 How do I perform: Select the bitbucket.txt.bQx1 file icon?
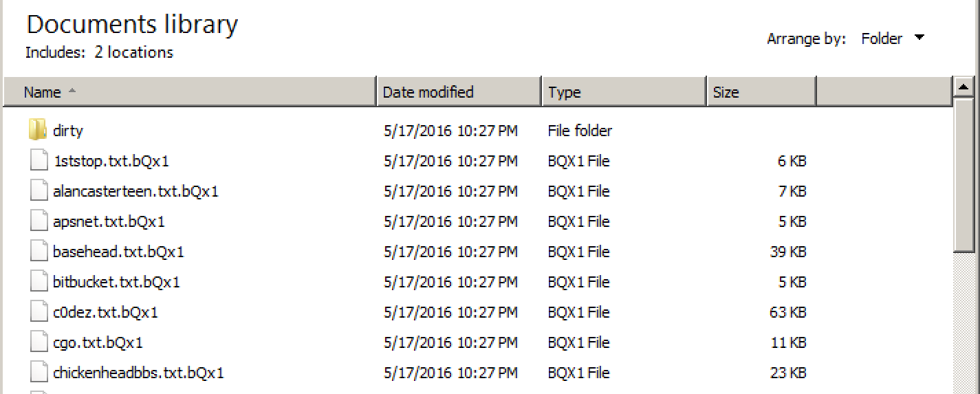point(39,282)
